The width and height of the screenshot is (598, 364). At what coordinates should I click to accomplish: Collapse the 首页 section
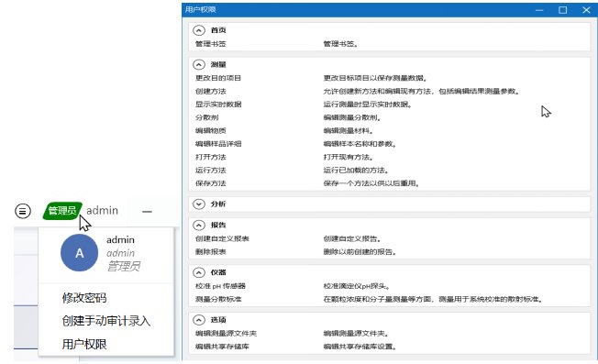(x=199, y=30)
